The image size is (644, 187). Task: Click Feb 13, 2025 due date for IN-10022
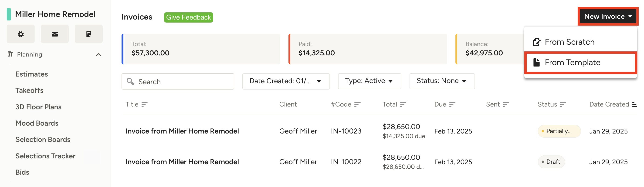coord(453,162)
